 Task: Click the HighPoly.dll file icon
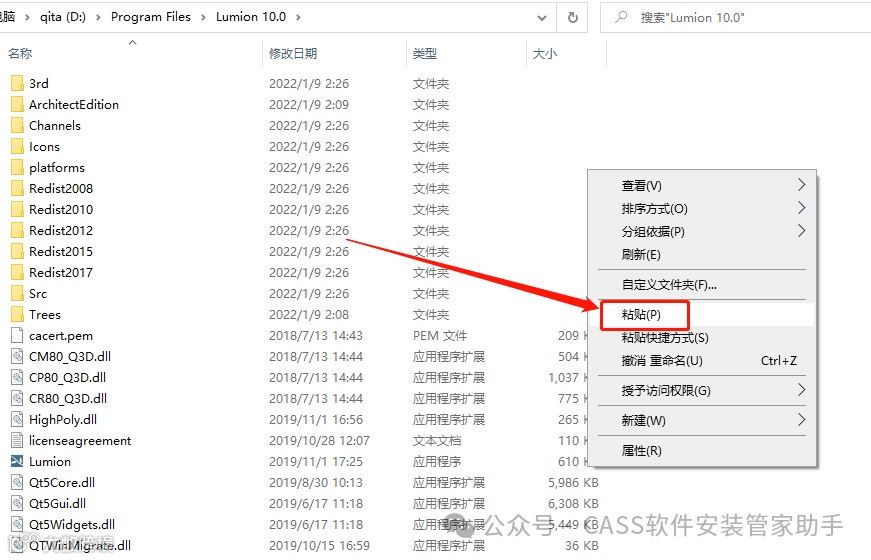(x=17, y=419)
